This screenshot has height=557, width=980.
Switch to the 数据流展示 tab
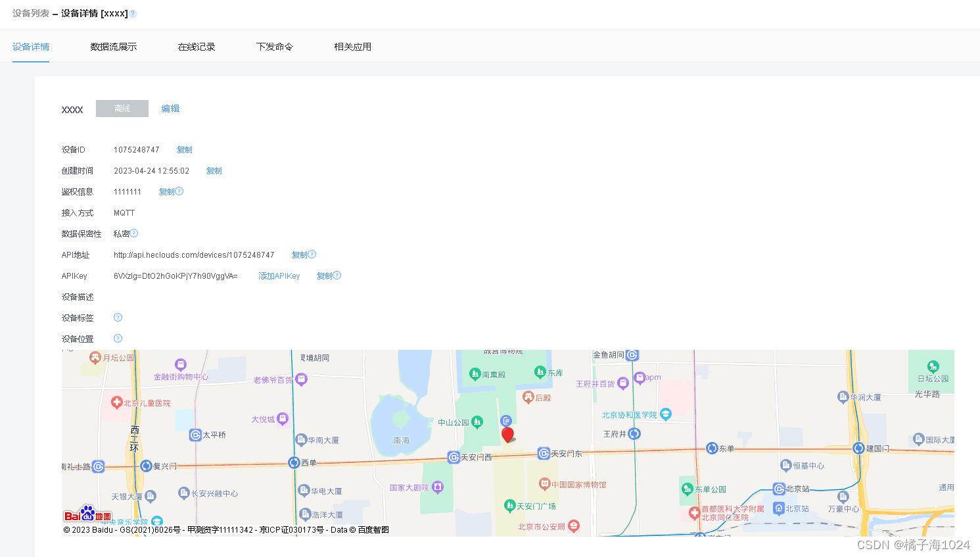(x=114, y=47)
